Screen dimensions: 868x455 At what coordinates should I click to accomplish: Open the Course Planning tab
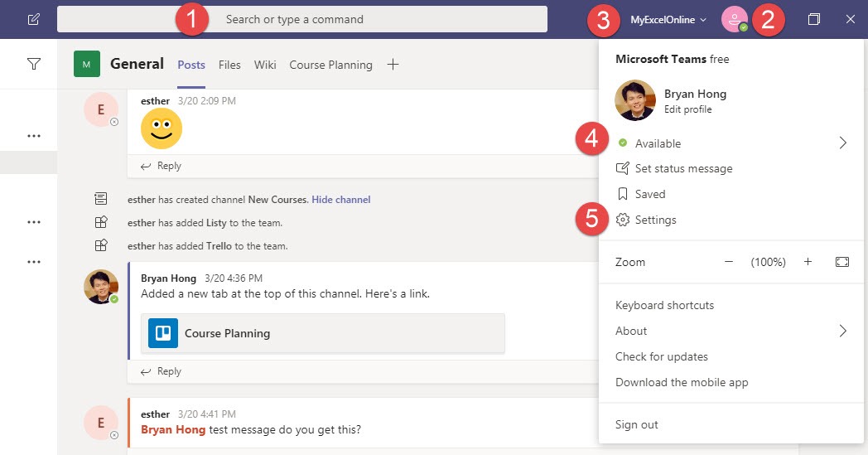330,65
